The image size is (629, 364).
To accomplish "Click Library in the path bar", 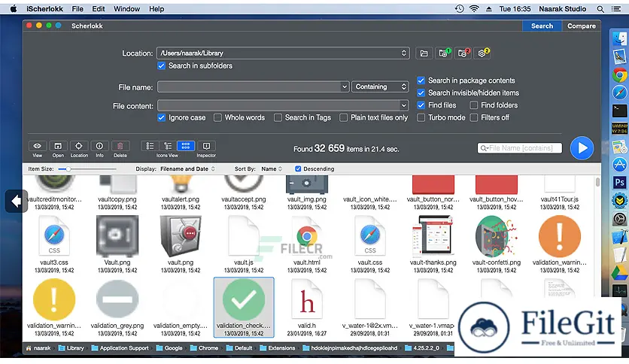I will (x=71, y=348).
